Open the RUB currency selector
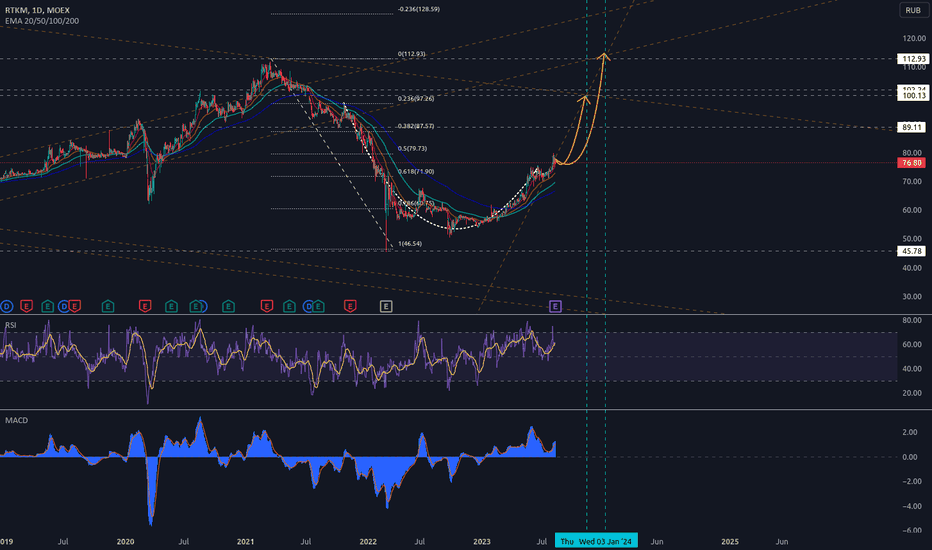 coord(913,10)
